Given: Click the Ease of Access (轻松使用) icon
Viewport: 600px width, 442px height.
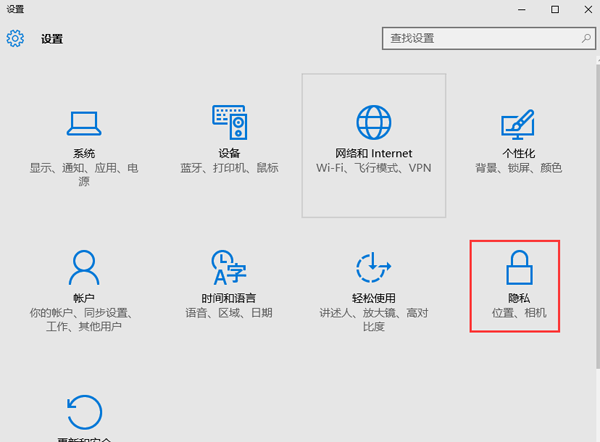Looking at the screenshot, I should [x=372, y=268].
